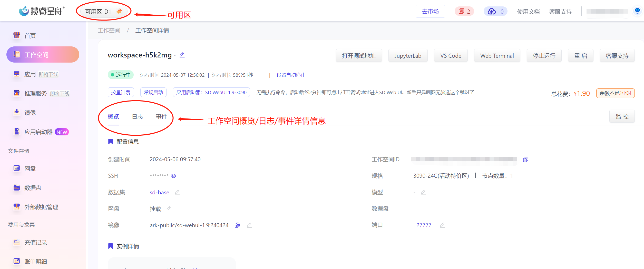Go back to 工作空间 breadcrumb
This screenshot has height=269, width=644.
pyautogui.click(x=109, y=31)
